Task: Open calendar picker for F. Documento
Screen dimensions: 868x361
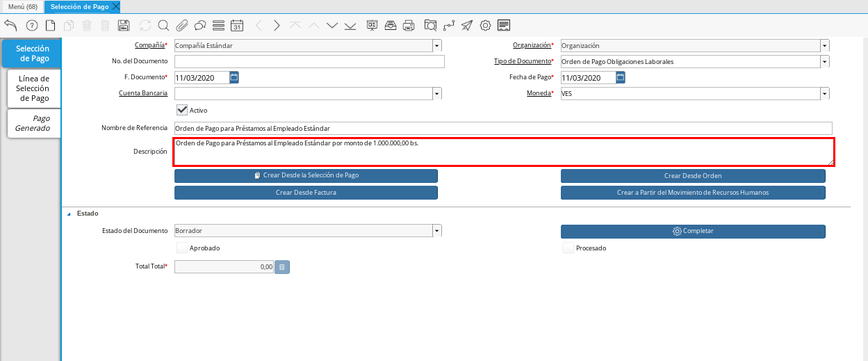Action: pos(234,77)
